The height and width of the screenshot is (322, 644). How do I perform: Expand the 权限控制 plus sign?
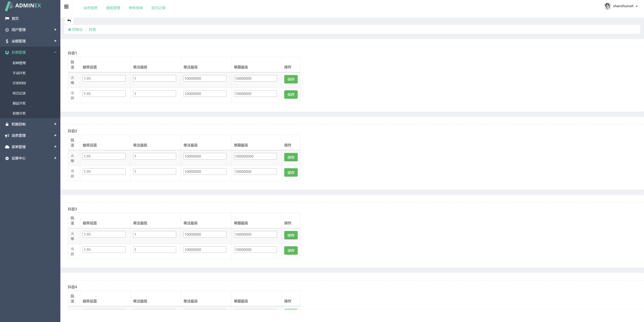[x=55, y=124]
